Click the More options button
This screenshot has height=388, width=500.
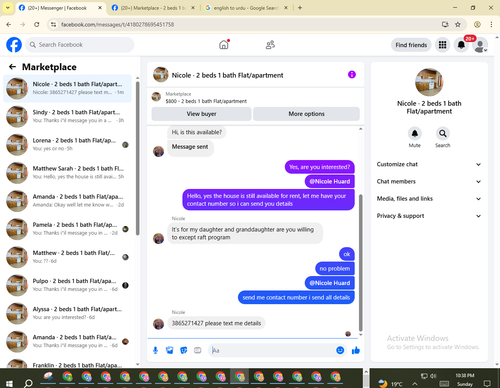pos(306,114)
